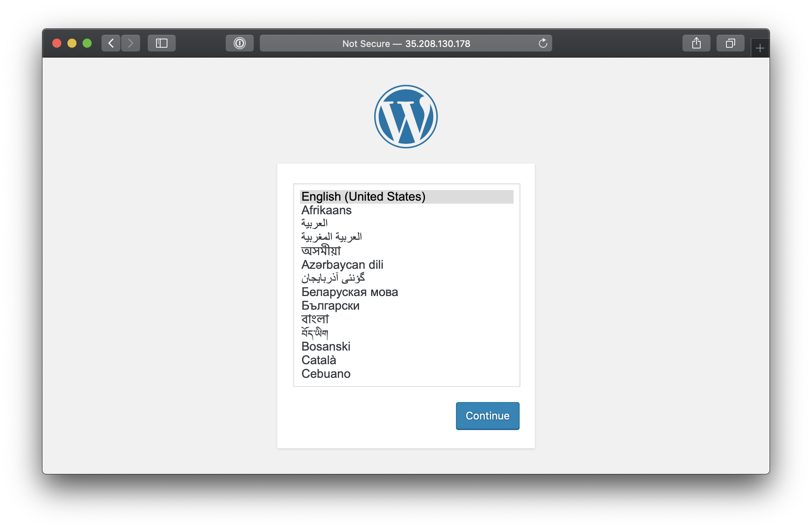Choose Afrikaans from the language list
The width and height of the screenshot is (812, 530).
click(326, 210)
